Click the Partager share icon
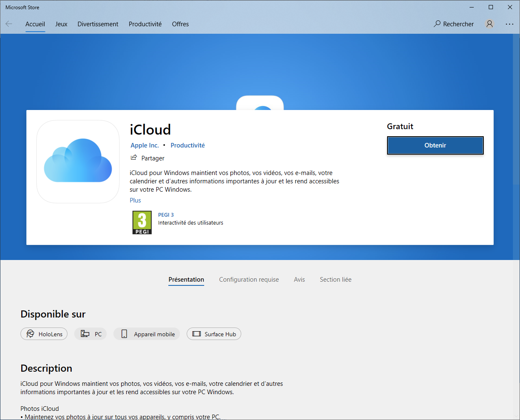The image size is (520, 420). point(134,157)
